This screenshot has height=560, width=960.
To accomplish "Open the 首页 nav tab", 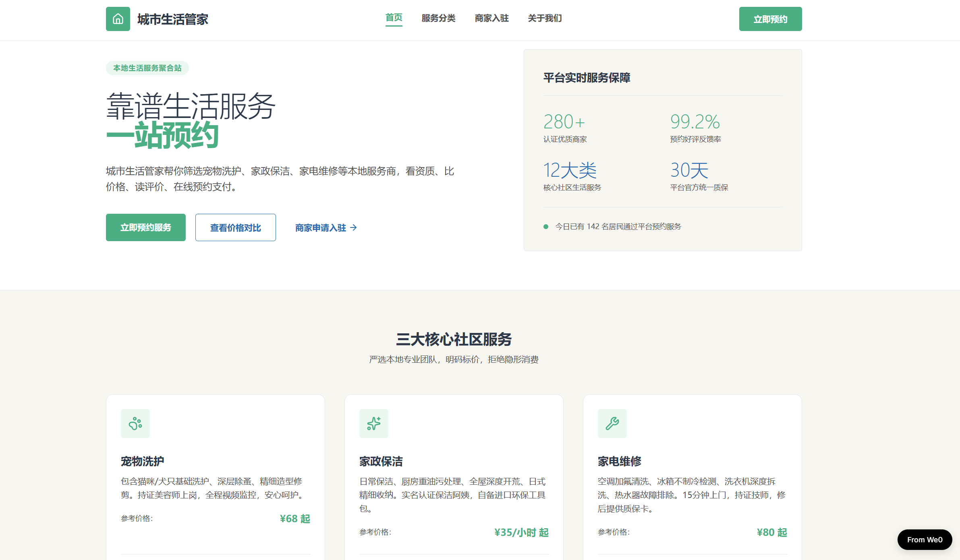I will 394,18.
